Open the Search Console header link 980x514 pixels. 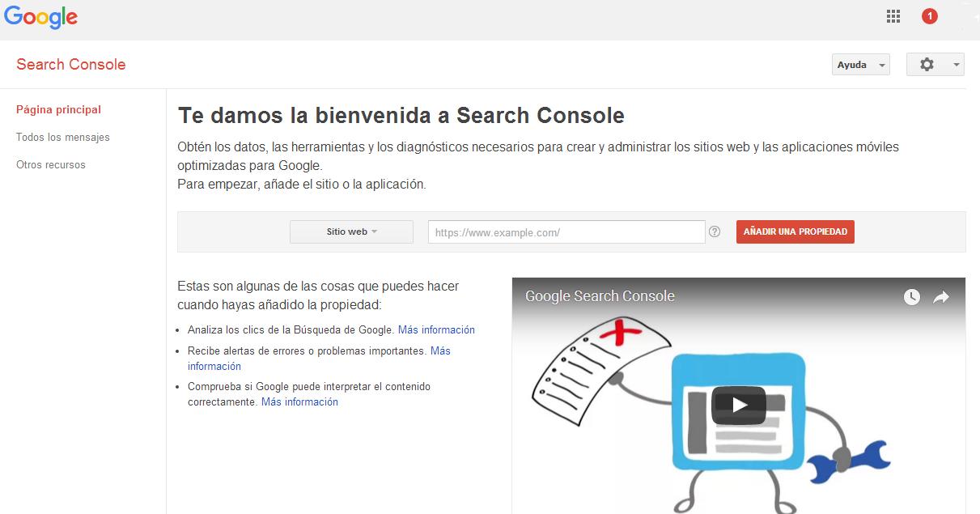[71, 65]
